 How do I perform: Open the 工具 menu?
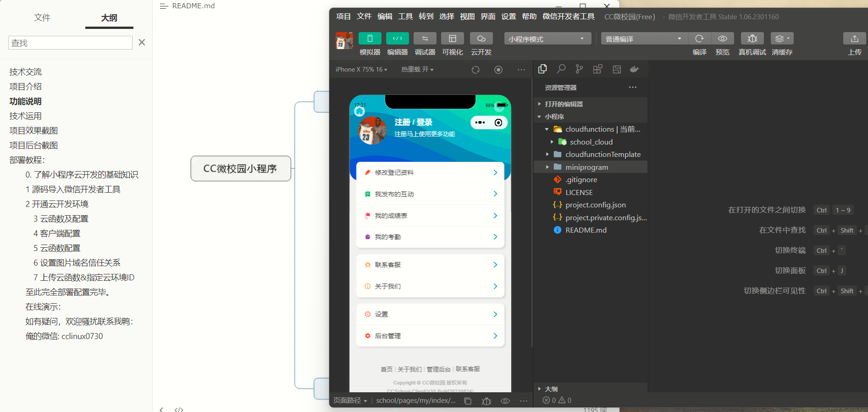pyautogui.click(x=405, y=17)
